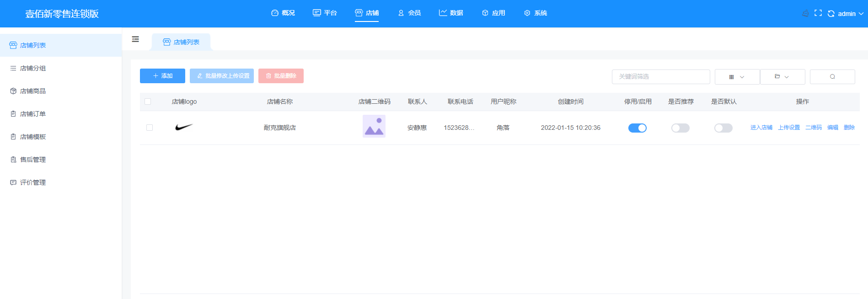Open 店铺模板 from the sidebar

(61, 137)
